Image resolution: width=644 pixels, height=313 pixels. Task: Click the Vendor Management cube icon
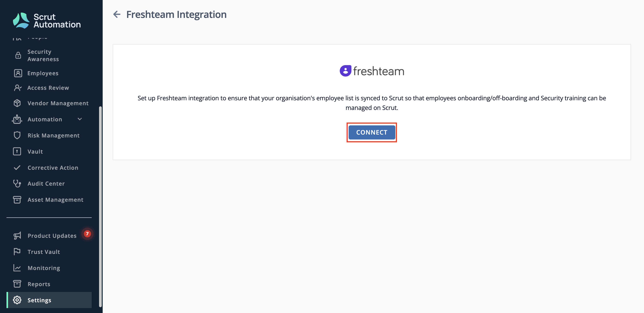tap(17, 103)
